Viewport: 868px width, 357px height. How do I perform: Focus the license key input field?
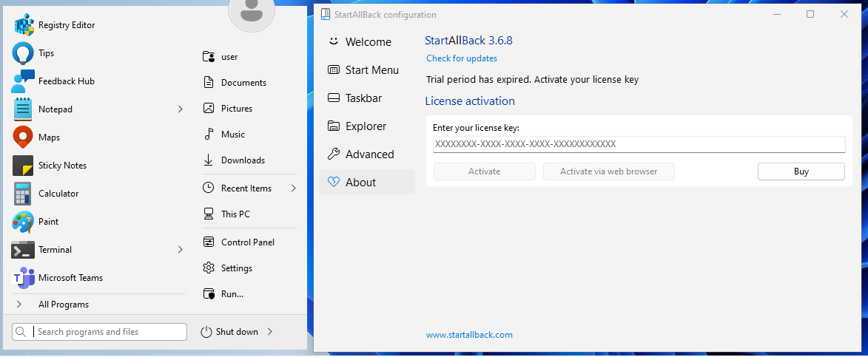[x=638, y=144]
